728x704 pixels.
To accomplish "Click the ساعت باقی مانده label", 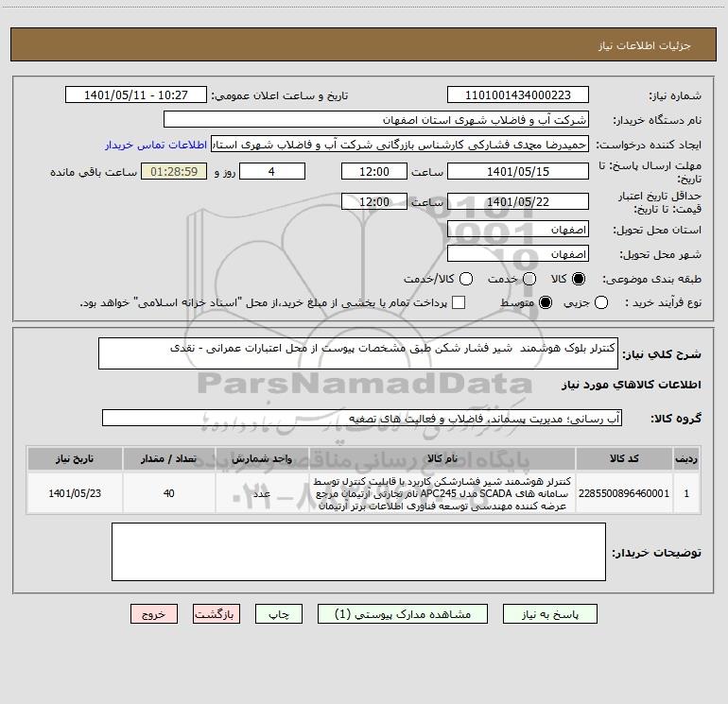I will 94,172.
